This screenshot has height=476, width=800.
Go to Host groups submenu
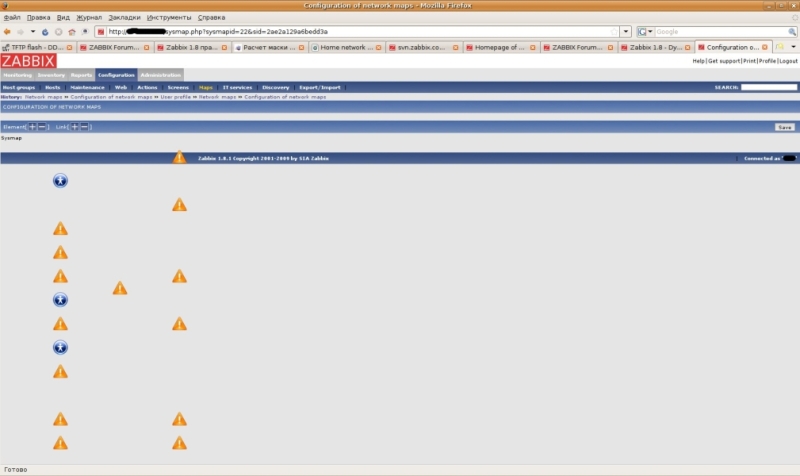[x=19, y=87]
